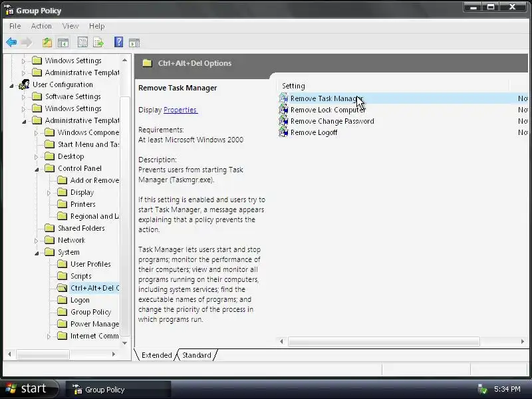Click the taskbar clock showing 5:34 PM

point(507,389)
